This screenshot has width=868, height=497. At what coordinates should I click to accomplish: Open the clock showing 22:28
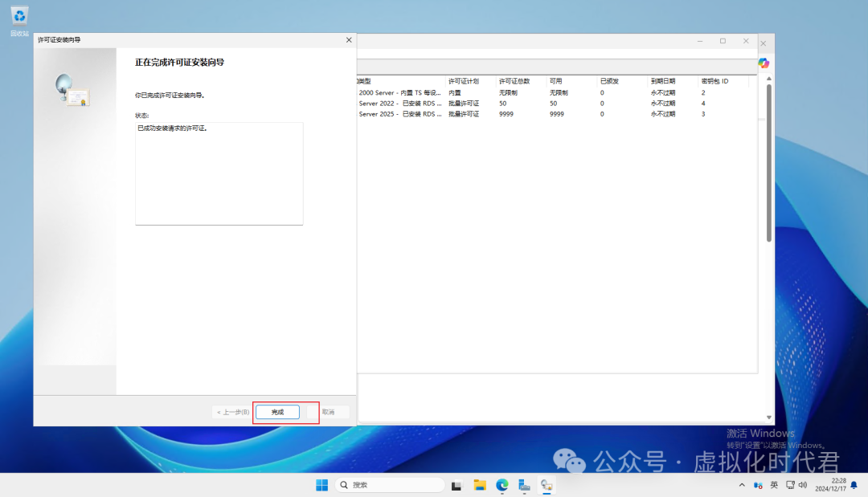pos(831,485)
